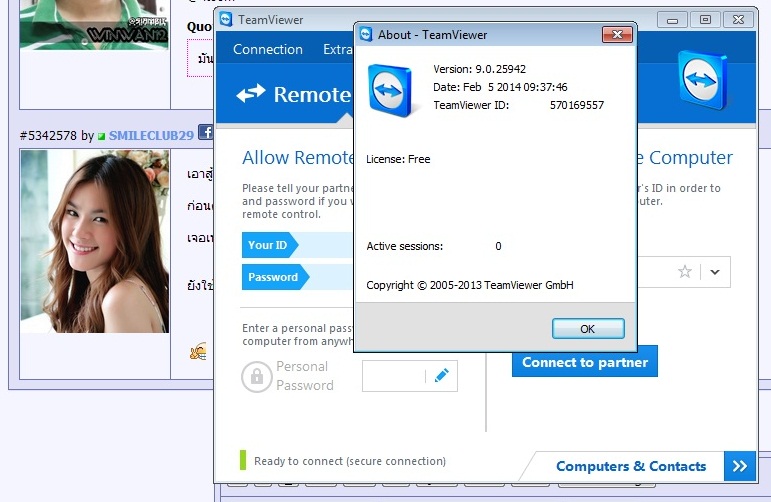Click the Version: 9.0.25942 text
This screenshot has height=502, width=771.
pyautogui.click(x=479, y=69)
